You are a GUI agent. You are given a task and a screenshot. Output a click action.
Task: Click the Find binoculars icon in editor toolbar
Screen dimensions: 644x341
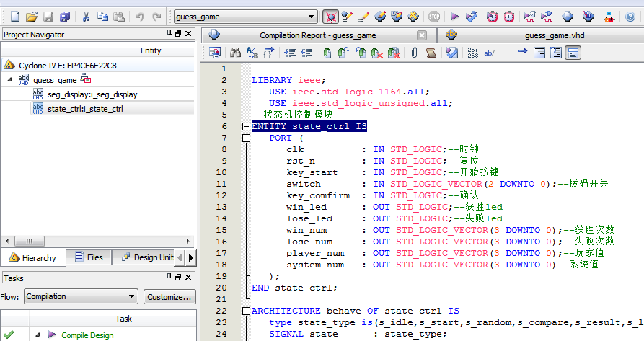point(235,53)
